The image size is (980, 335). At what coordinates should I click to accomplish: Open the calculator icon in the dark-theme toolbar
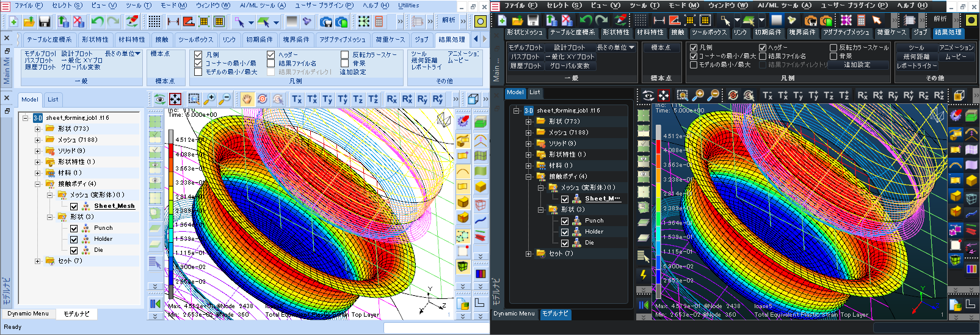click(862, 20)
